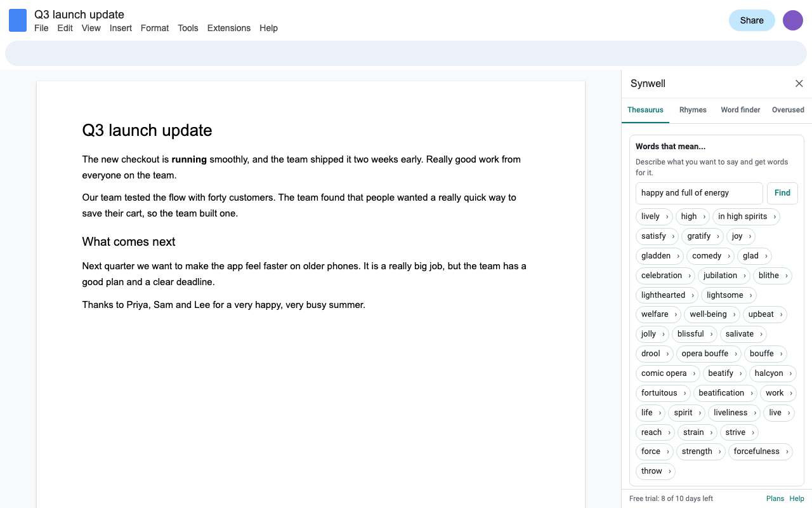Expand the 'in high spirits' chip

tap(746, 217)
